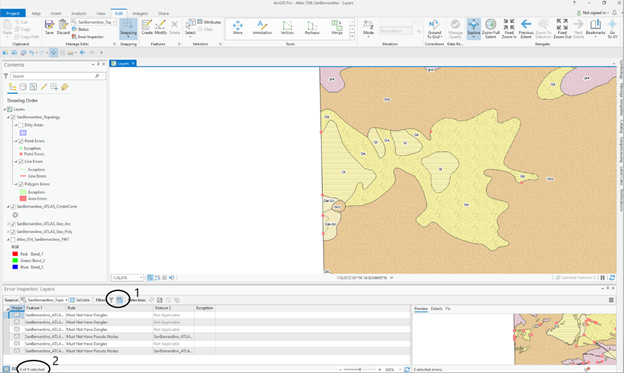Click the Modify features tool
Image resolution: width=624 pixels, height=373 pixels.
pos(160,27)
